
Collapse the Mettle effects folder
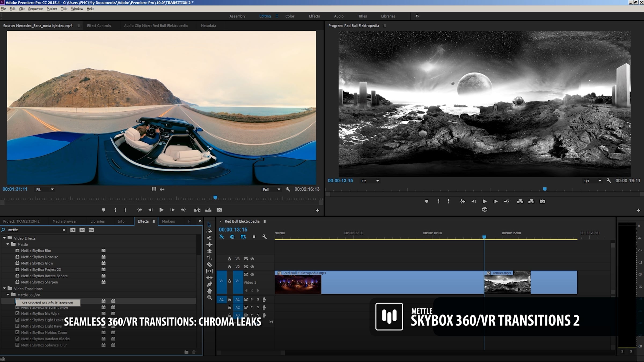click(x=8, y=244)
